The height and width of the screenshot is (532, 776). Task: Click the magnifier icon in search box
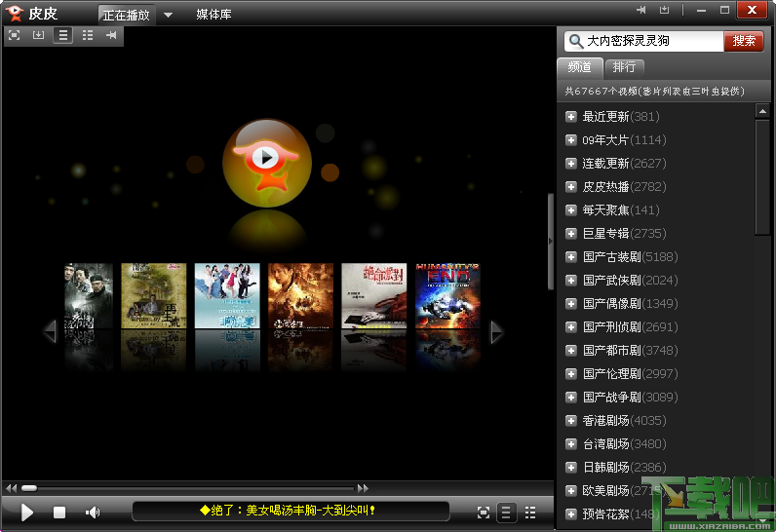click(575, 41)
